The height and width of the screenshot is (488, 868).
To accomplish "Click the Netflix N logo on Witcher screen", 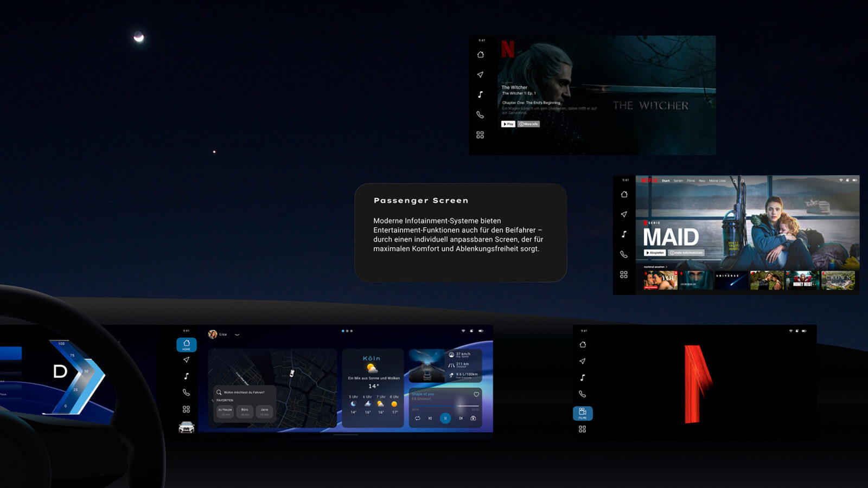I will coord(508,49).
